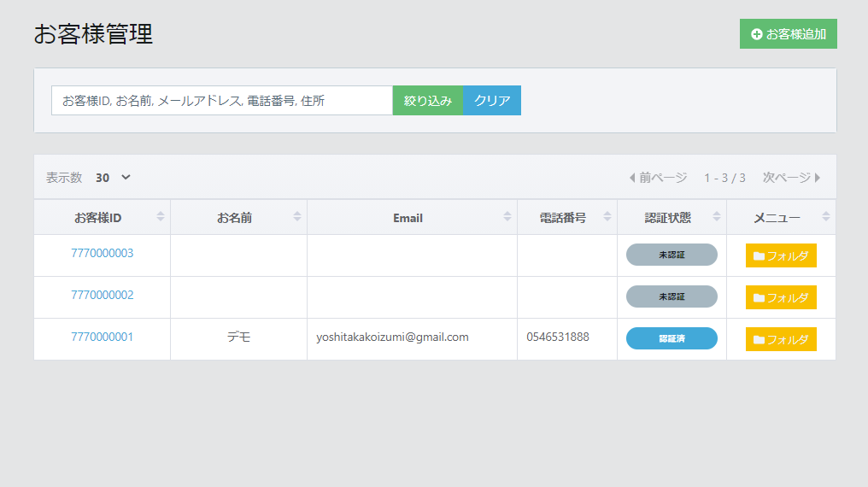Open customer 7770000002 details link
The image size is (868, 487).
pos(102,296)
